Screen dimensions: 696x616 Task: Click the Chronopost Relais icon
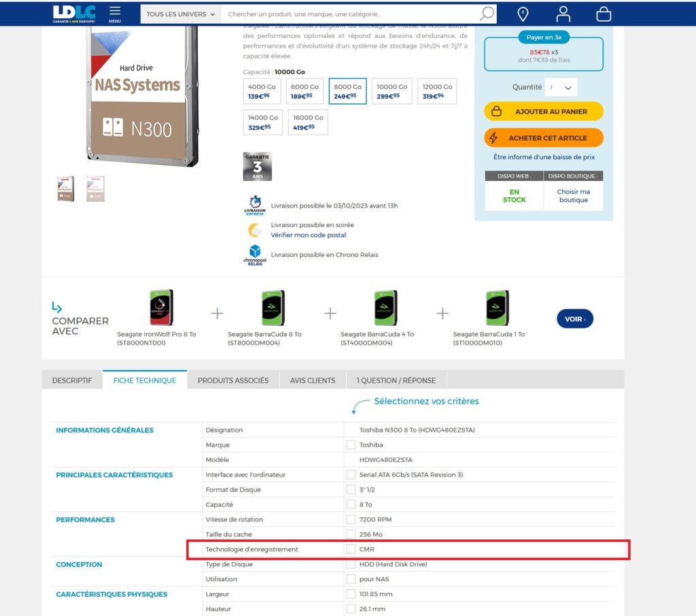[255, 255]
